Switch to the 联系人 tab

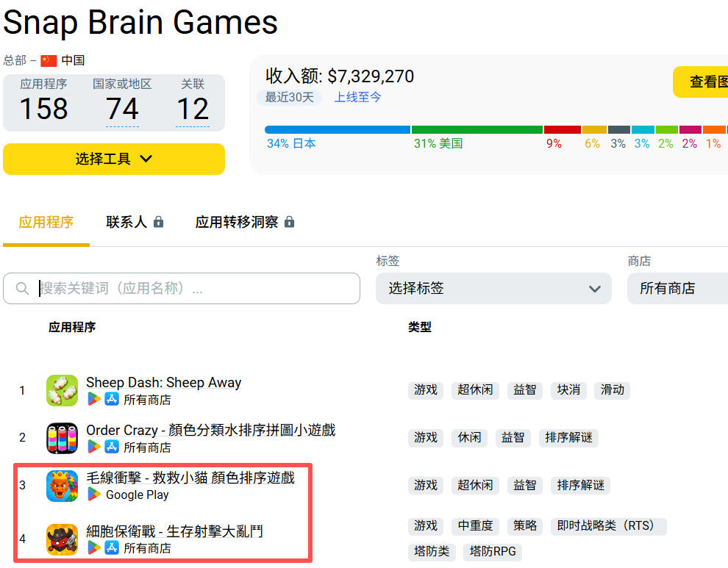(x=126, y=221)
